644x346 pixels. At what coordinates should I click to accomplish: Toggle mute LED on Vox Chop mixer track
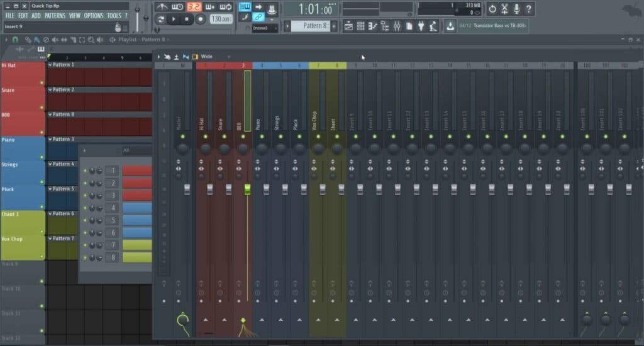click(x=318, y=137)
